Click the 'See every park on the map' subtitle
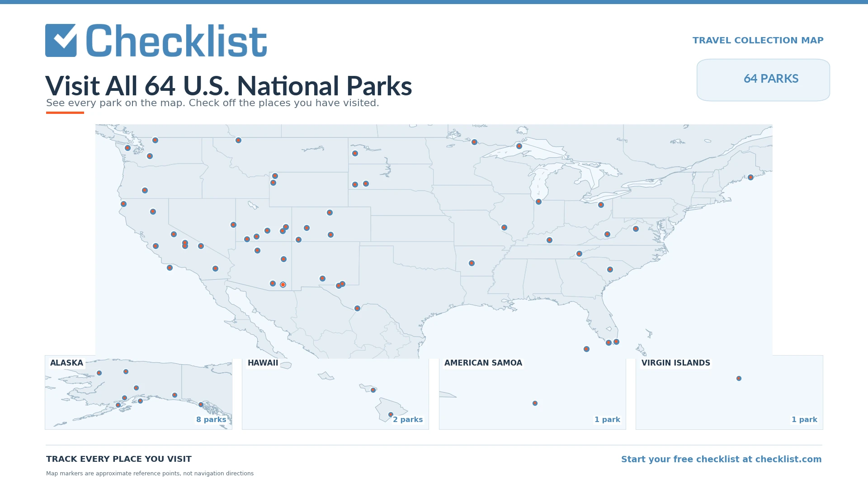This screenshot has height=488, width=868. point(212,103)
